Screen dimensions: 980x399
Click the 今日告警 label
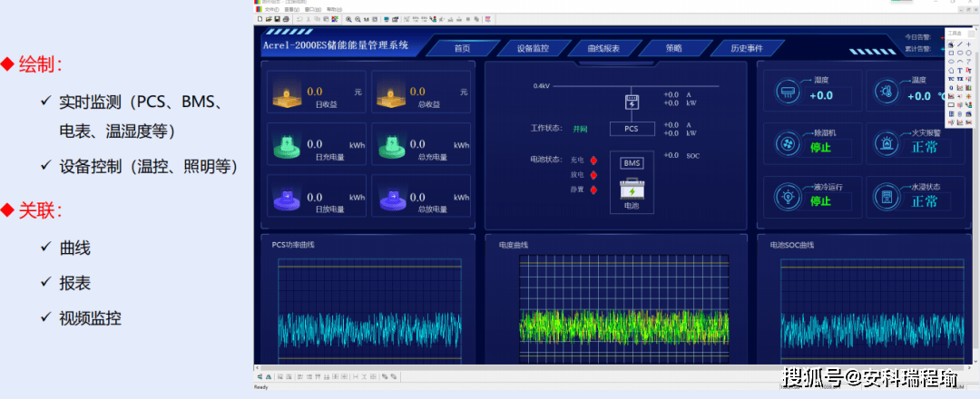917,37
